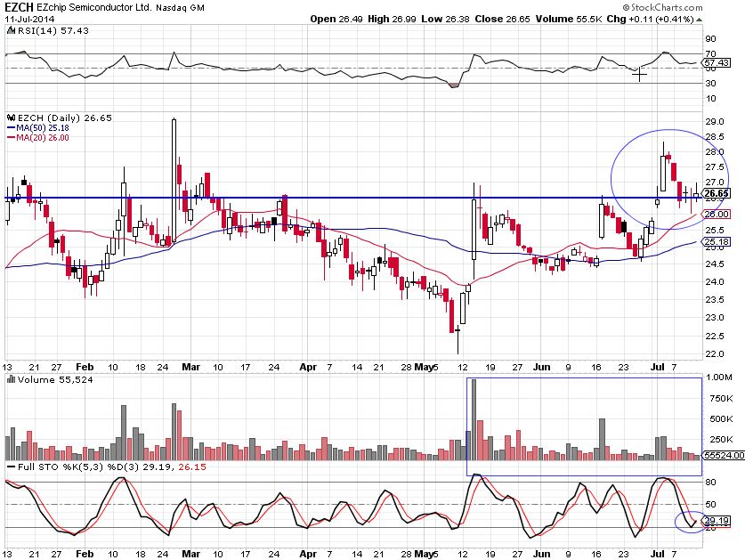Click the Volume 55.5K value in header
The image size is (745, 560).
(569, 20)
